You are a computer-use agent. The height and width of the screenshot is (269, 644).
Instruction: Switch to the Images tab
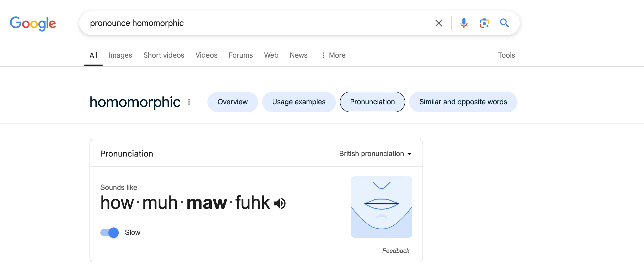(x=120, y=55)
